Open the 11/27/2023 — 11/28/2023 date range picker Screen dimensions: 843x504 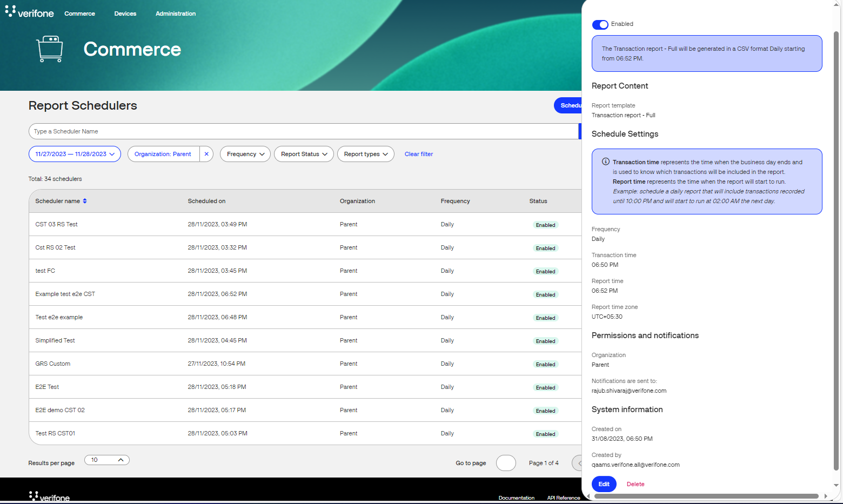coord(74,154)
